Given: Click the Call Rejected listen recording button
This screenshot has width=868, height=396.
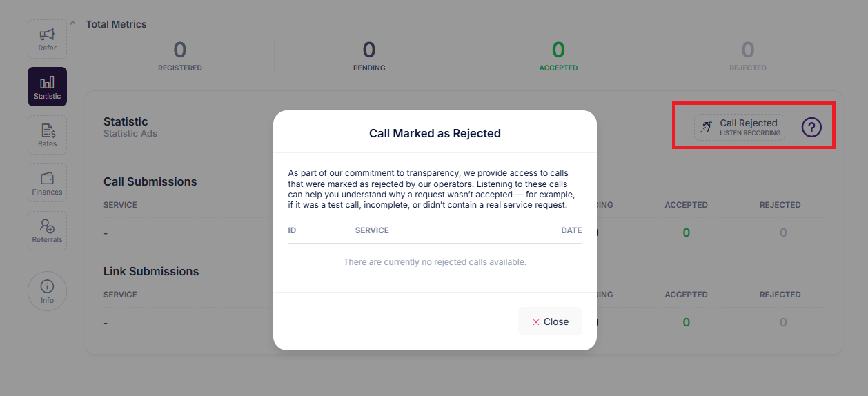Looking at the screenshot, I should coord(740,127).
